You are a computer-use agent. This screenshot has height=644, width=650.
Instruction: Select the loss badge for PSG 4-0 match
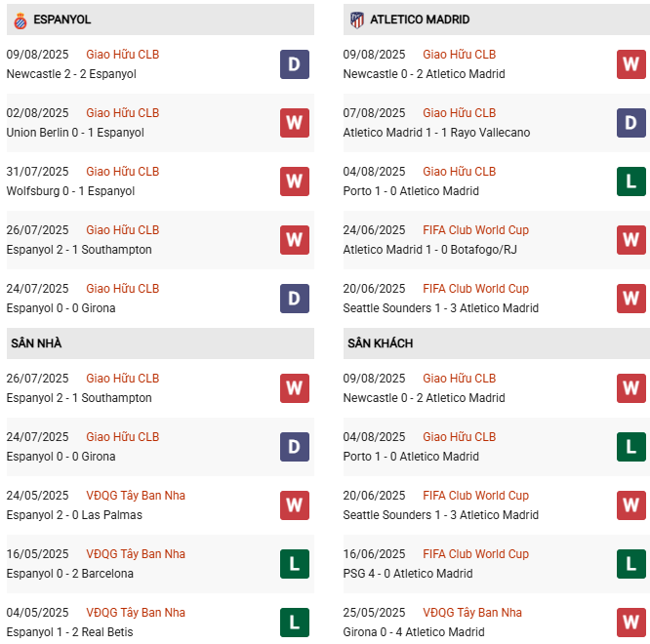click(630, 564)
